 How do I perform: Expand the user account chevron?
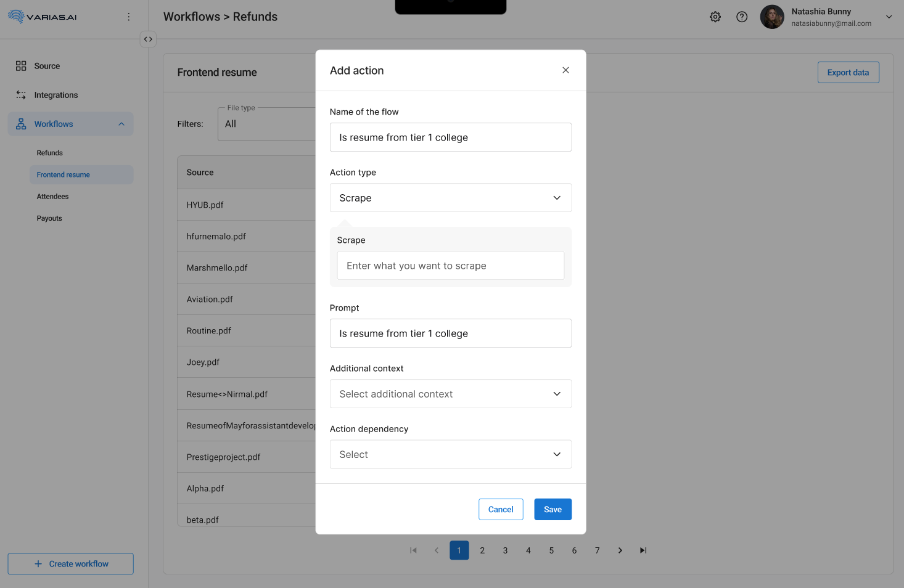(x=889, y=17)
